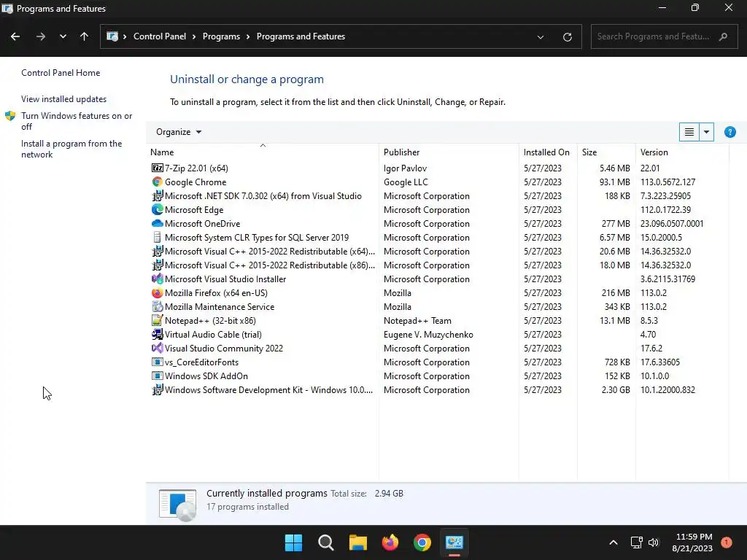The height and width of the screenshot is (560, 747).
Task: Click the 2.30 GB size cell
Action: 616,389
